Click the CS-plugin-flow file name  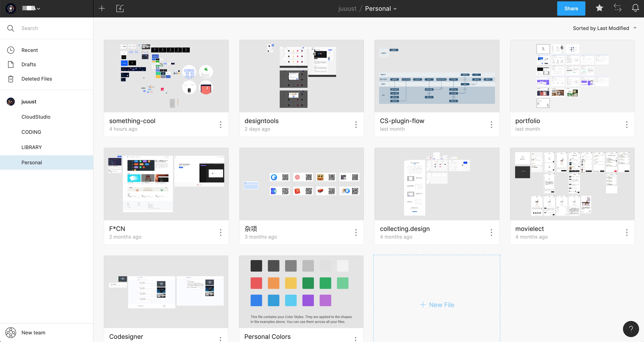coord(402,121)
